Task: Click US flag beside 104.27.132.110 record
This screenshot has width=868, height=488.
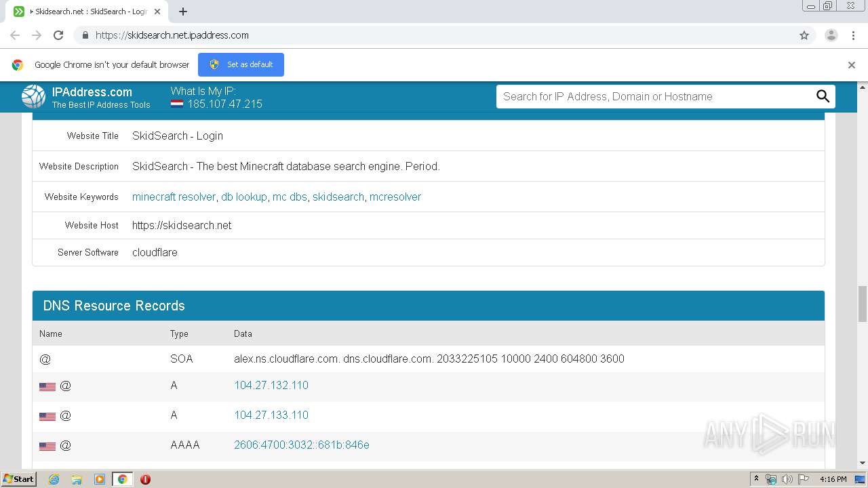Action: click(47, 386)
